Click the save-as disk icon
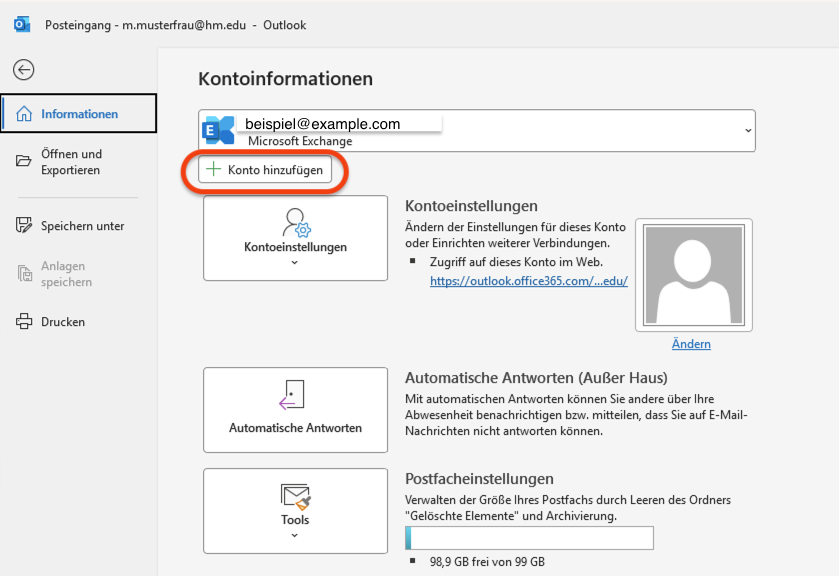Image resolution: width=839 pixels, height=576 pixels. (x=24, y=225)
